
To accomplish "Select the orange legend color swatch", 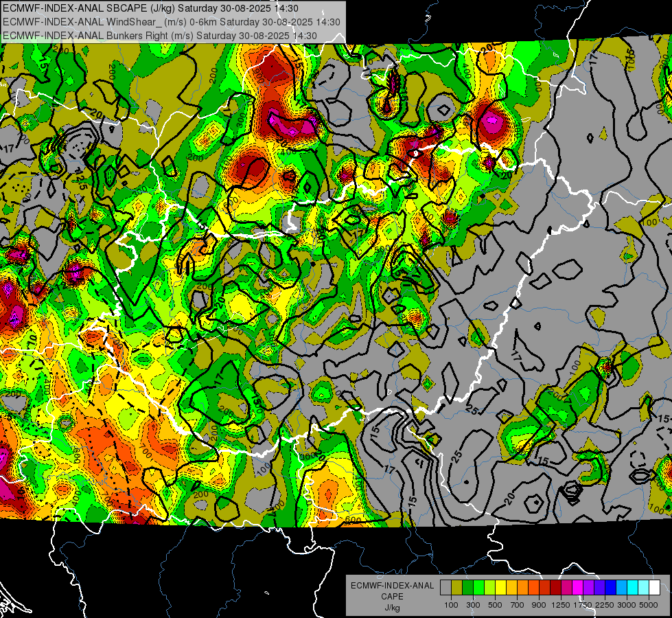I will click(523, 588).
